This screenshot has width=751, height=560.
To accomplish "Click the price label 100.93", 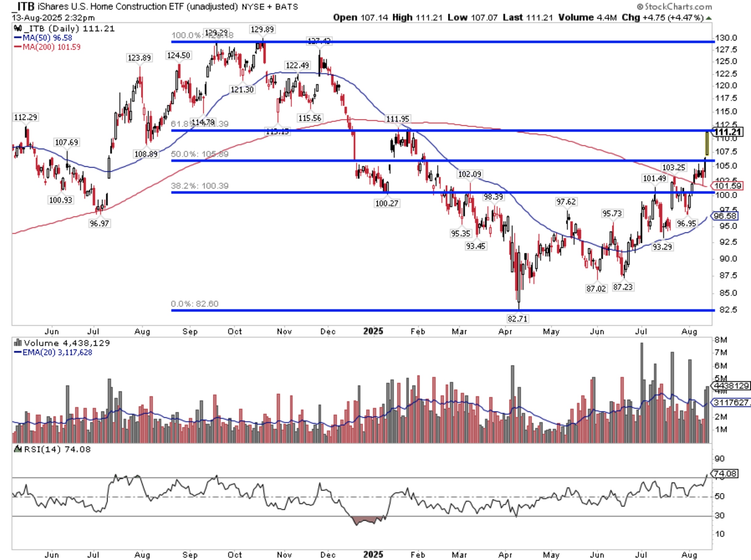I will (x=61, y=200).
